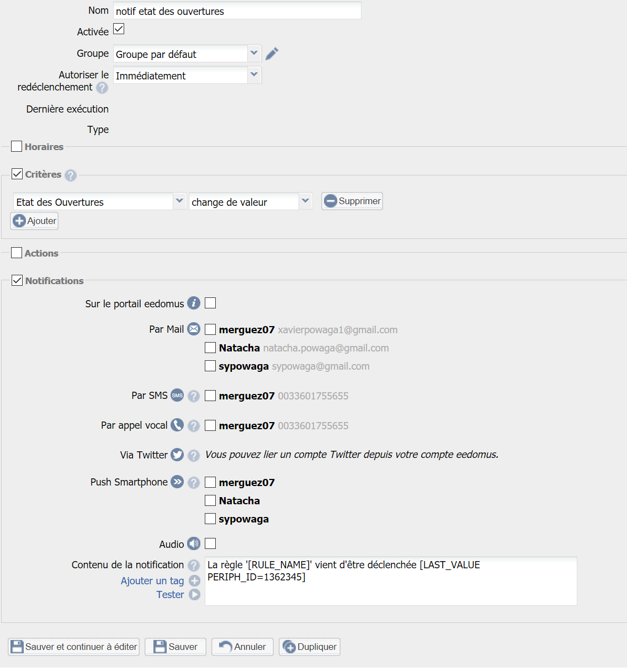The width and height of the screenshot is (627, 672).
Task: Click the Ajouter un tag link
Action: (x=152, y=580)
